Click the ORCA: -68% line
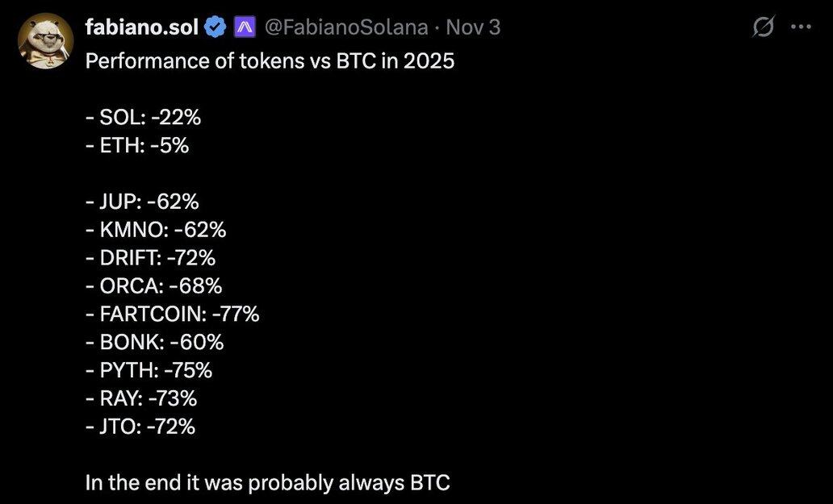 (x=153, y=286)
